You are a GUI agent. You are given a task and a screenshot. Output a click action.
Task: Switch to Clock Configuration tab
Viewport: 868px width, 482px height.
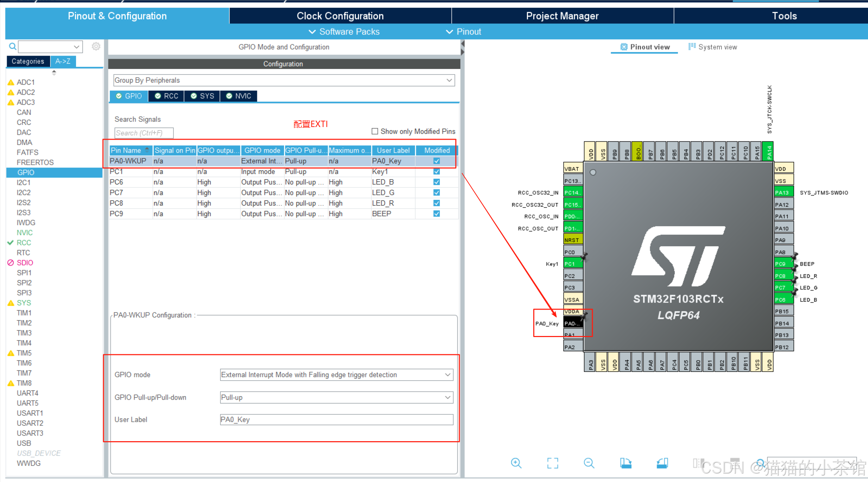pos(340,16)
